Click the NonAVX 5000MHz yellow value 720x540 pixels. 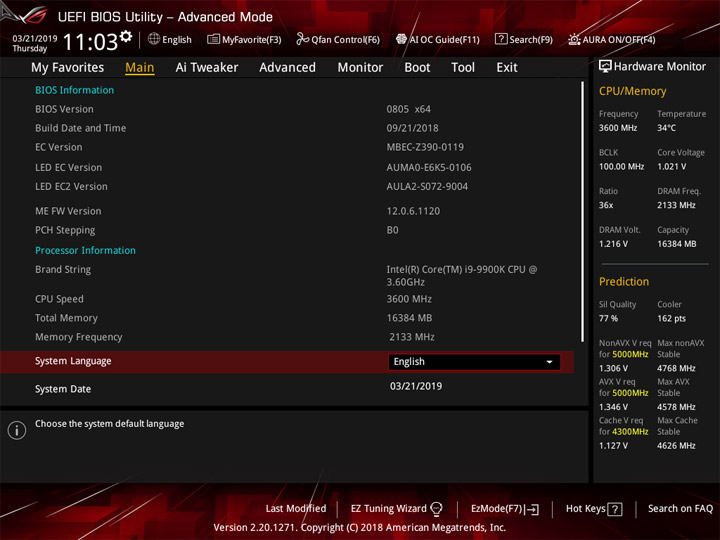630,354
